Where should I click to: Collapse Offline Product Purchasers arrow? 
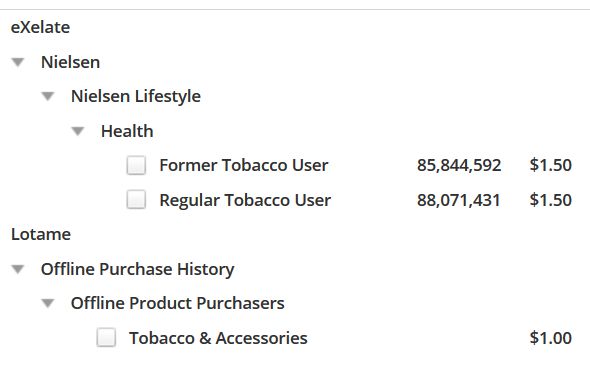click(x=48, y=303)
